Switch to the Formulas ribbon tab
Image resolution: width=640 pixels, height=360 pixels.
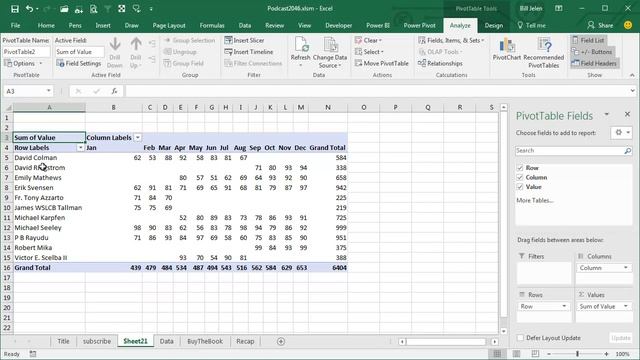click(x=212, y=25)
